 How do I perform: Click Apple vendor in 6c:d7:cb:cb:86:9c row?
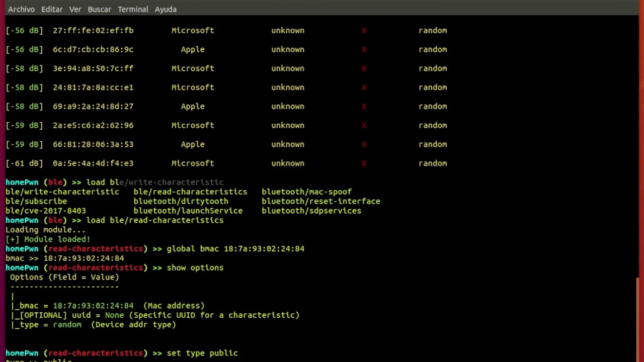pyautogui.click(x=193, y=49)
